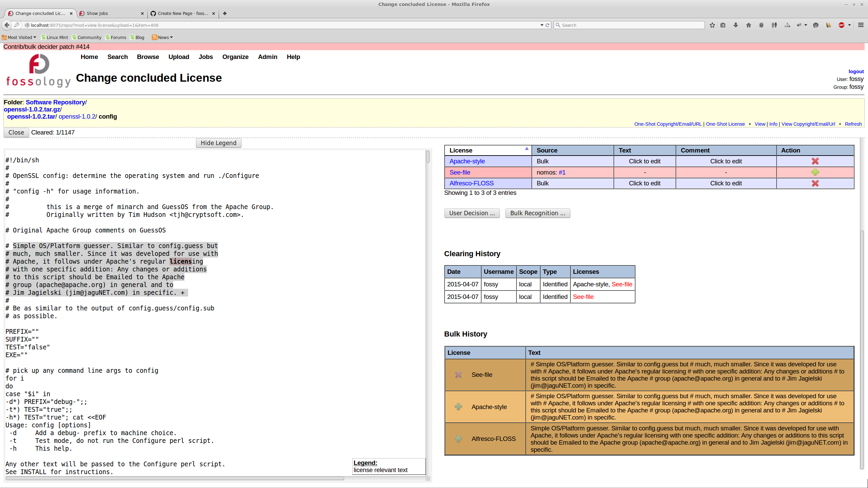Click the X icon beside See-file in Bulk History

point(458,375)
